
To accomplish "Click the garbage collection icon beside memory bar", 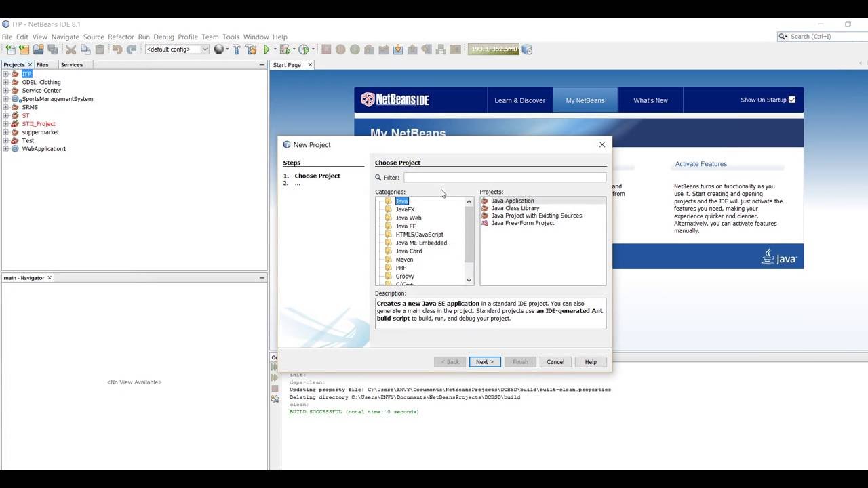I will point(528,49).
